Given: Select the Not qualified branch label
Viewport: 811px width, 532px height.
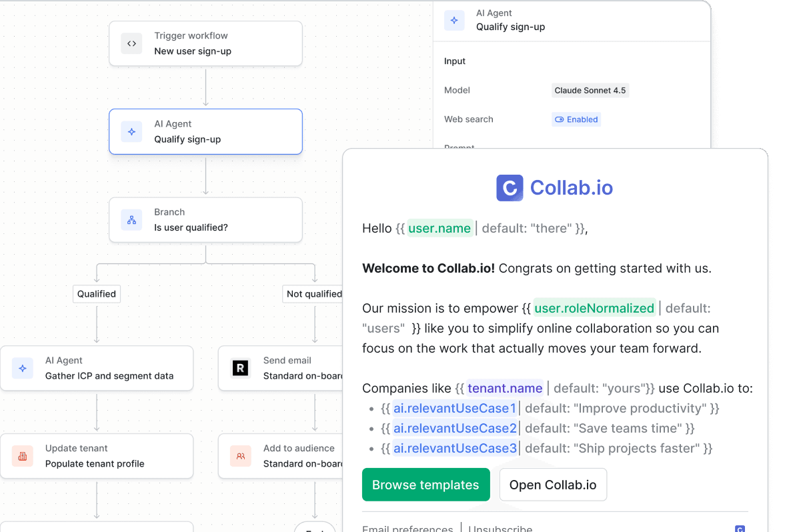Looking at the screenshot, I should pyautogui.click(x=313, y=294).
